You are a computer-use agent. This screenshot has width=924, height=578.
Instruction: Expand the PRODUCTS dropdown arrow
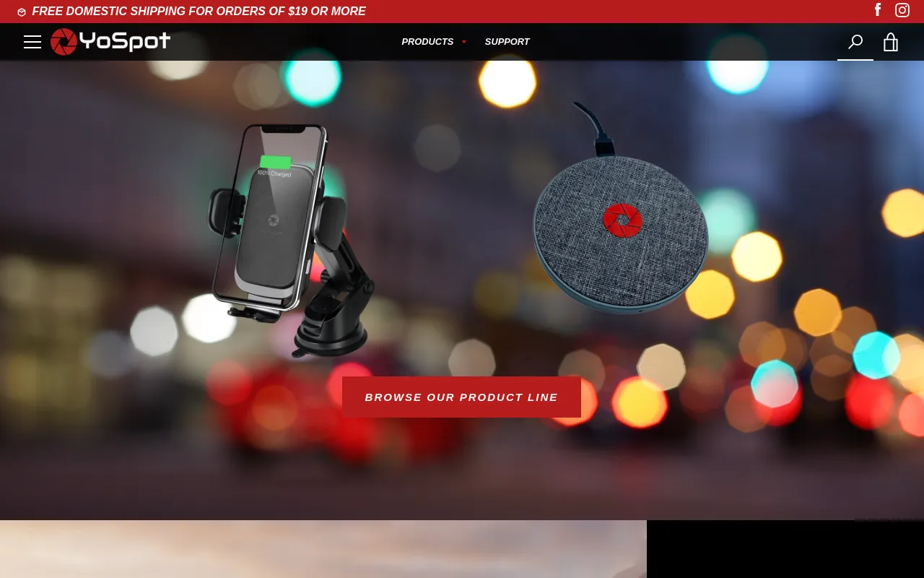463,42
